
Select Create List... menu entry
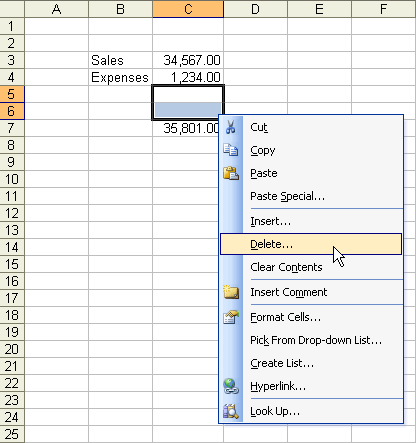point(311,363)
